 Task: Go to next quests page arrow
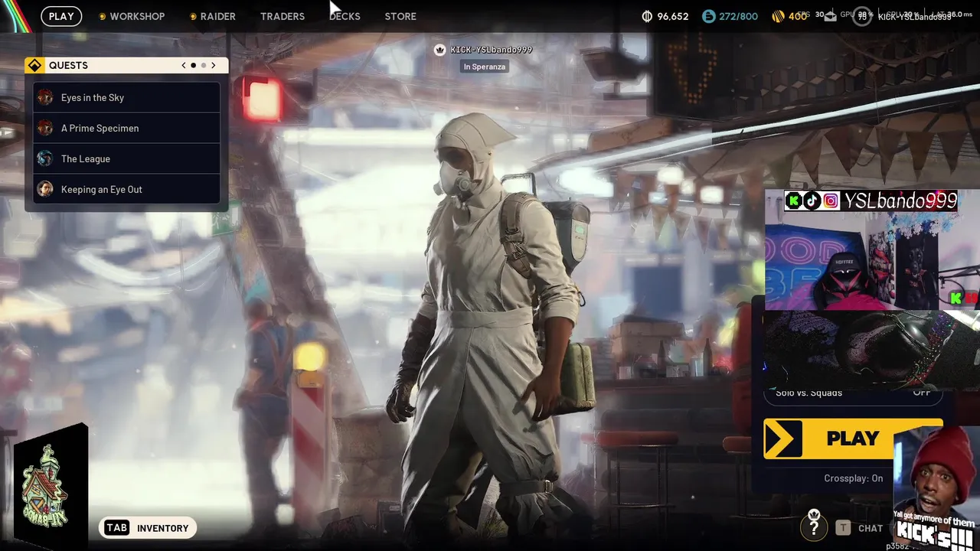pos(213,66)
